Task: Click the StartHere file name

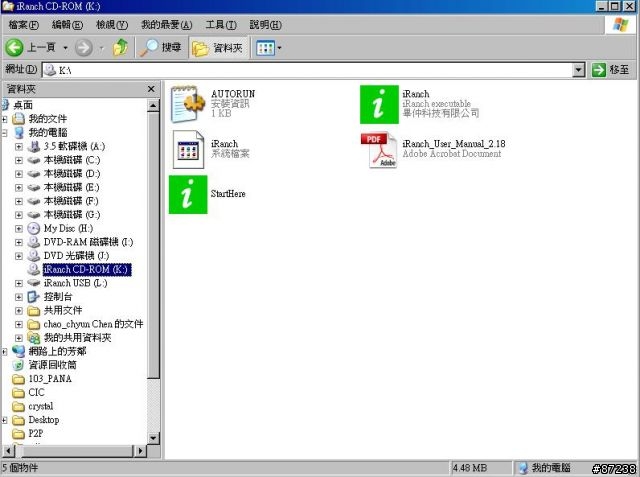Action: pos(228,194)
